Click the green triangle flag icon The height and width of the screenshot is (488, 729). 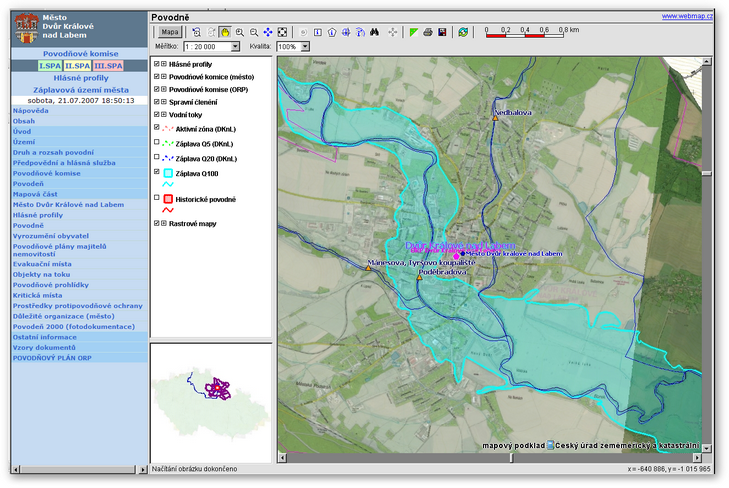[x=414, y=32]
